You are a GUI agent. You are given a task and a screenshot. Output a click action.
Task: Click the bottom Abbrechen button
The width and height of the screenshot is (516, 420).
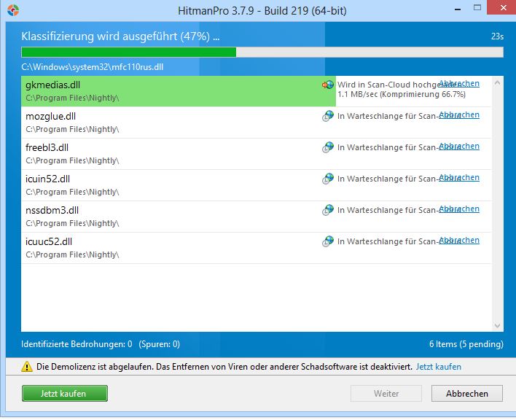[x=467, y=394]
